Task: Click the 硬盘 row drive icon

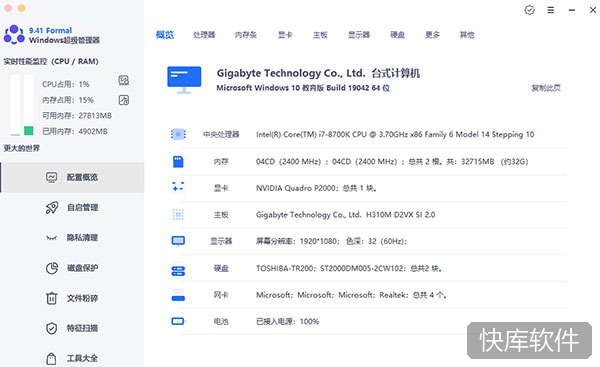Action: pos(178,271)
